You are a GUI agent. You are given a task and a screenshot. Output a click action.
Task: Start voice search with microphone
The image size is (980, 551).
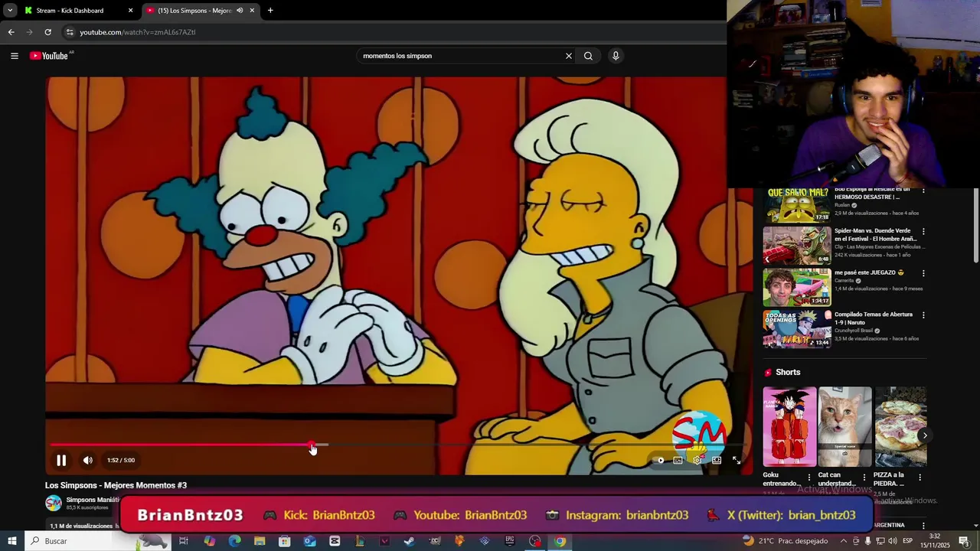616,56
